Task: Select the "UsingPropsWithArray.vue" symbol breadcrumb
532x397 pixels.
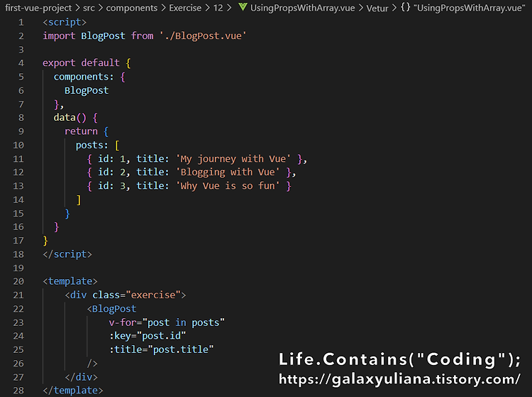Action: point(470,8)
